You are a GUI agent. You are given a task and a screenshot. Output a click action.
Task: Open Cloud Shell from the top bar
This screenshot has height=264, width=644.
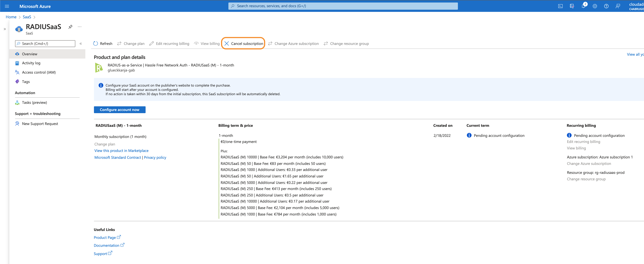point(560,6)
